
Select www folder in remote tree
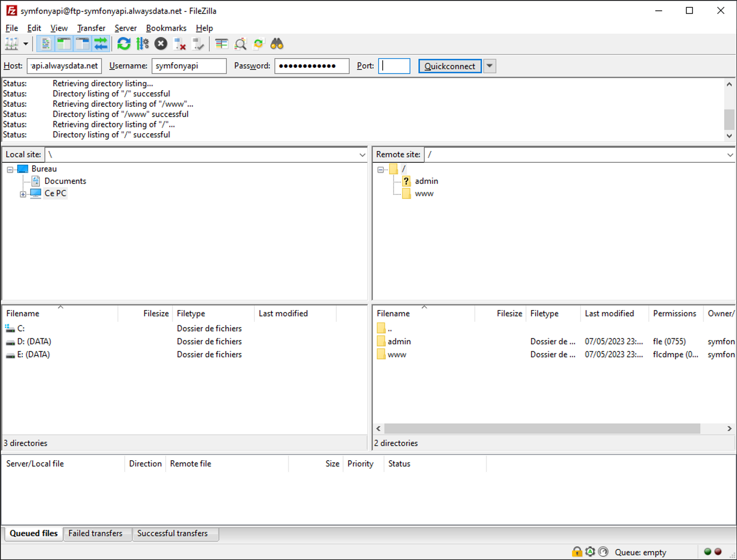pos(424,194)
